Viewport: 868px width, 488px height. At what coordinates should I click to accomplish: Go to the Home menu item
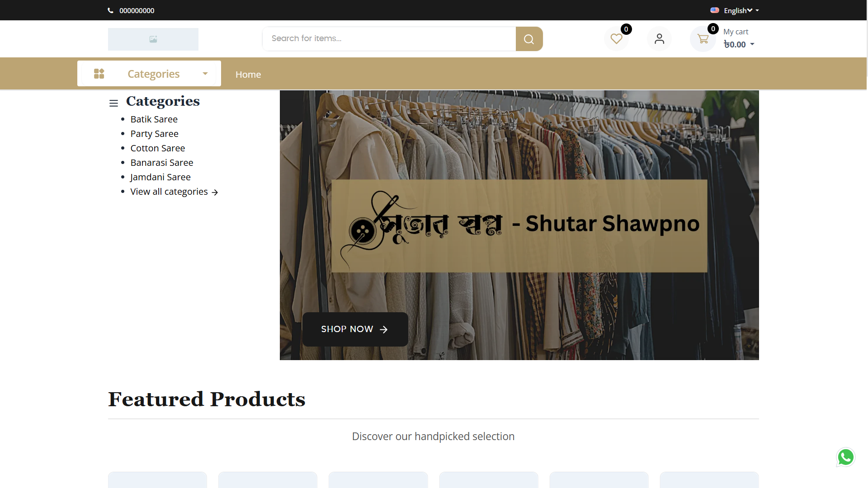tap(248, 75)
